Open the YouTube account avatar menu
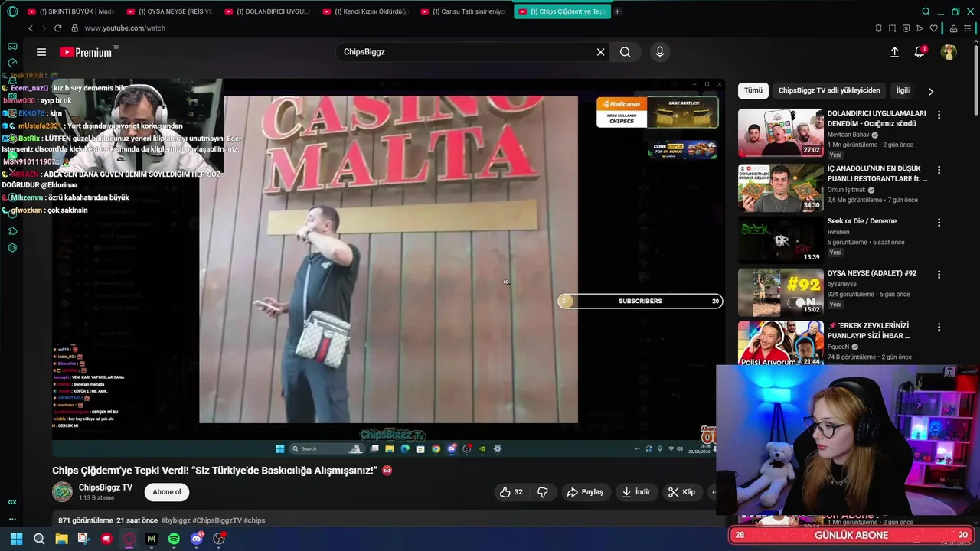The height and width of the screenshot is (551, 980). [x=949, y=52]
